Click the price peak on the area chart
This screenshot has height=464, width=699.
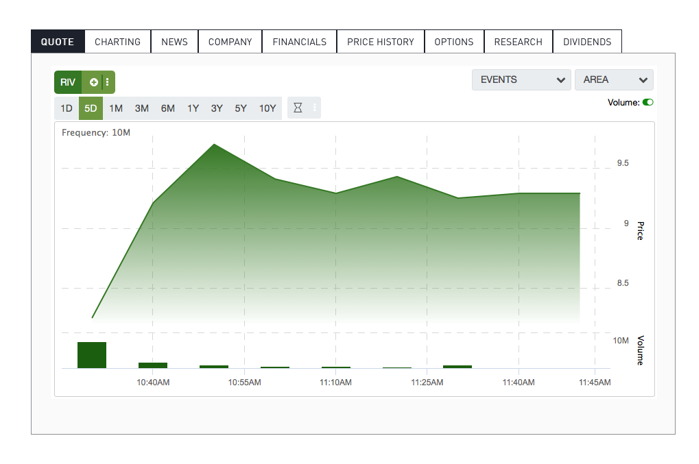pos(214,144)
